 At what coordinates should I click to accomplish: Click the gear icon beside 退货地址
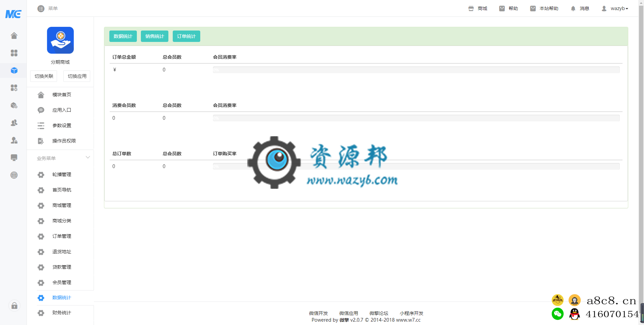tap(41, 252)
